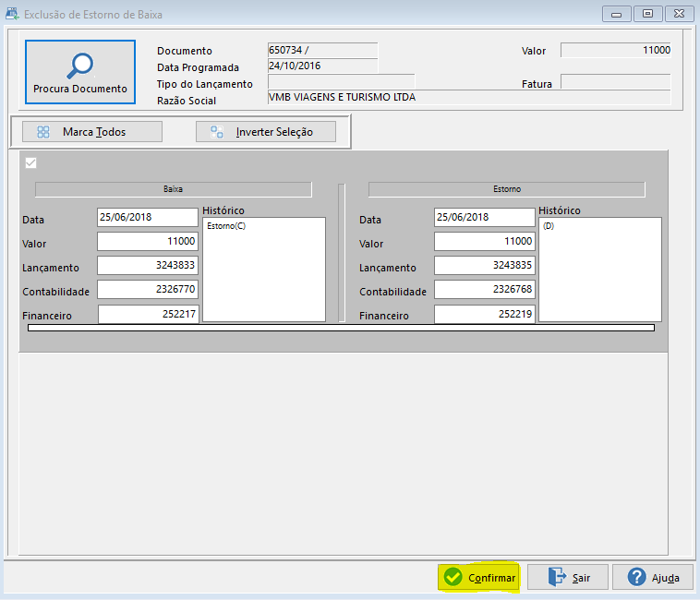Click the Marca Todos button
Viewport: 700px width, 600px height.
92,132
